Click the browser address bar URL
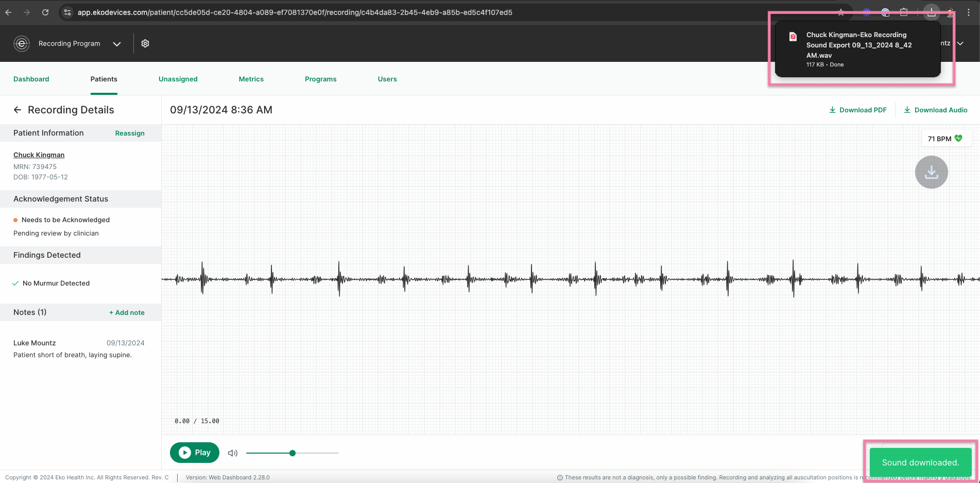Viewport: 980px width, 483px height. pyautogui.click(x=295, y=12)
